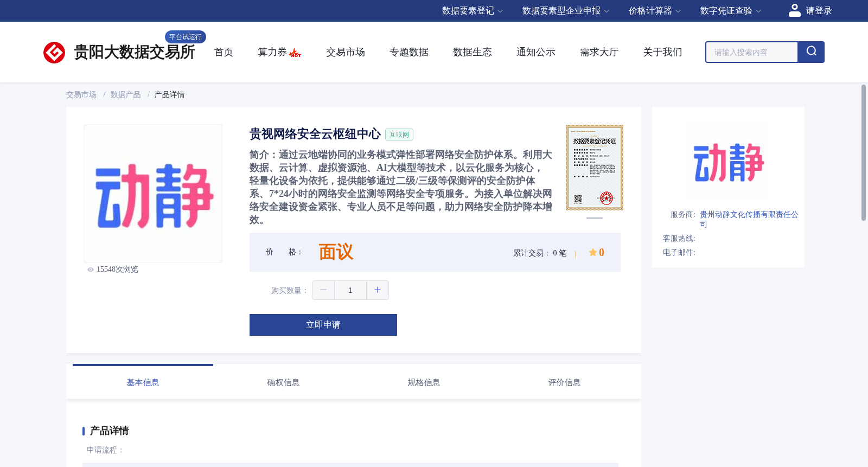
Task: Click the eye views icon
Action: [91, 270]
